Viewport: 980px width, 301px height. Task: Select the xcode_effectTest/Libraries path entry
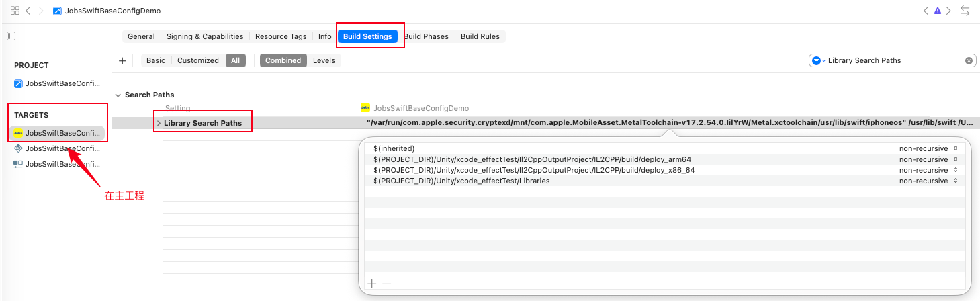click(x=461, y=181)
